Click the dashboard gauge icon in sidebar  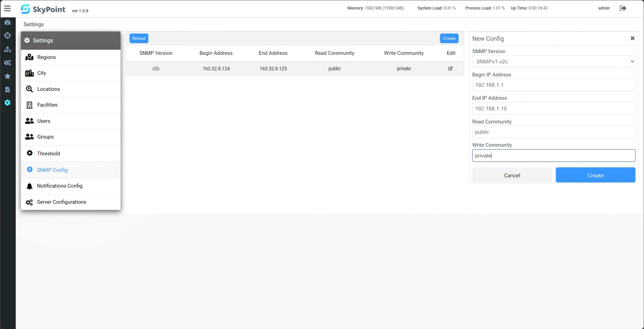tap(7, 22)
